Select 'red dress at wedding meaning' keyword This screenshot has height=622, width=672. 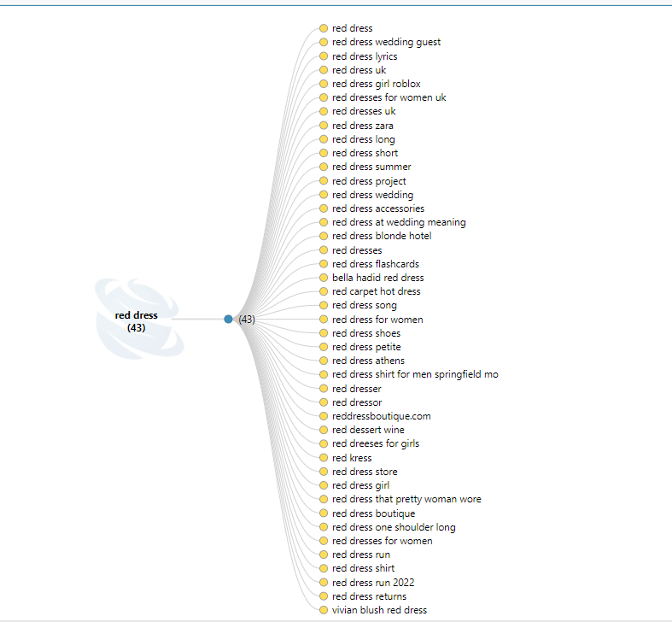click(x=399, y=222)
